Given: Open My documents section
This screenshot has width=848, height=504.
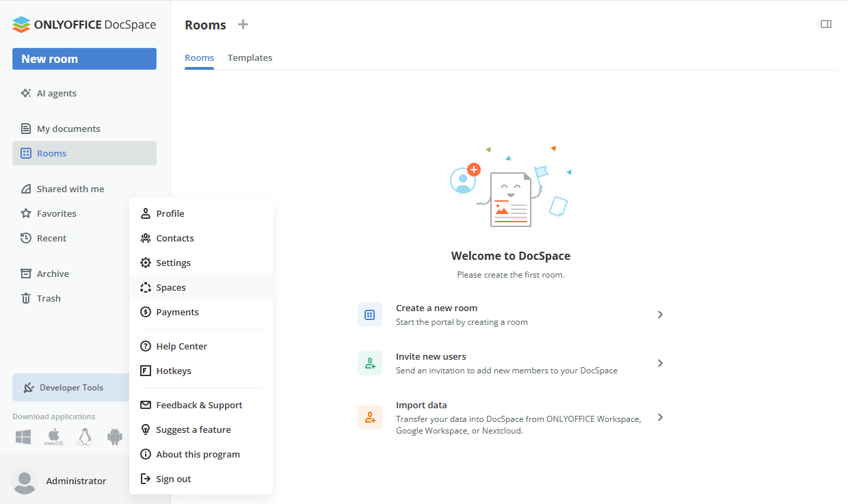Looking at the screenshot, I should click(69, 128).
